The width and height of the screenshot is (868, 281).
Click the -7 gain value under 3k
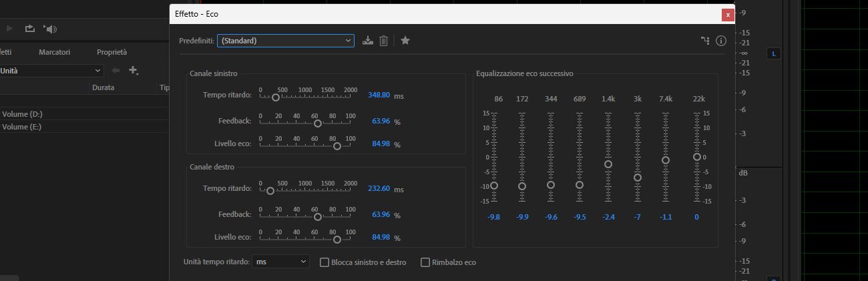tap(638, 217)
